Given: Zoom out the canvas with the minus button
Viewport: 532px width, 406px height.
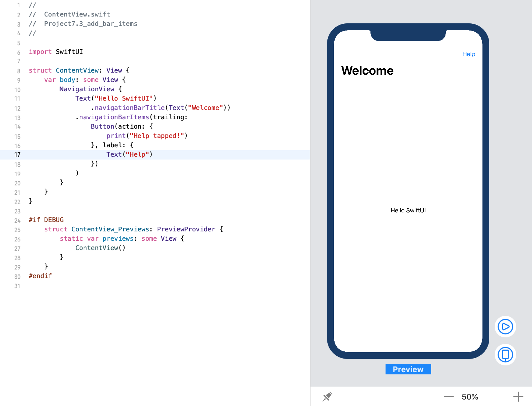Looking at the screenshot, I should click(448, 397).
